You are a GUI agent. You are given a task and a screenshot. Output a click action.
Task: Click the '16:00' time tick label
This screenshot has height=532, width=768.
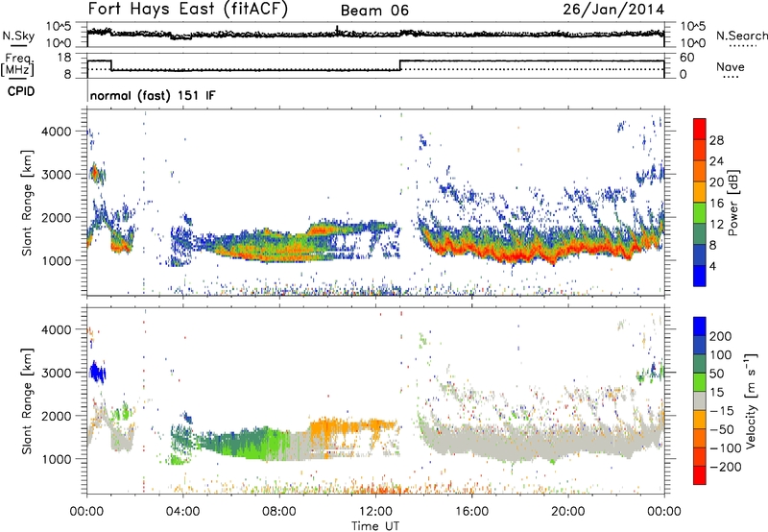(x=471, y=512)
